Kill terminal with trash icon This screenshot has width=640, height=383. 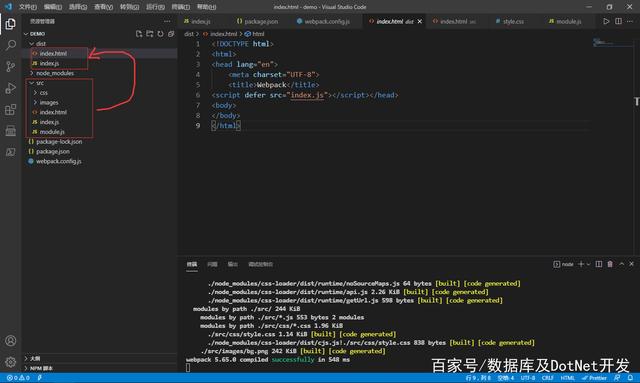point(610,264)
